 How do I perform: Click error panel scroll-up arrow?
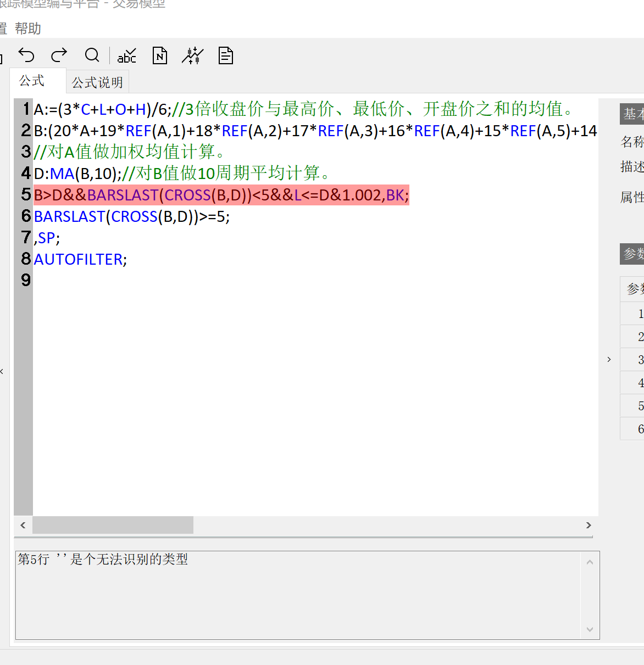pyautogui.click(x=590, y=562)
